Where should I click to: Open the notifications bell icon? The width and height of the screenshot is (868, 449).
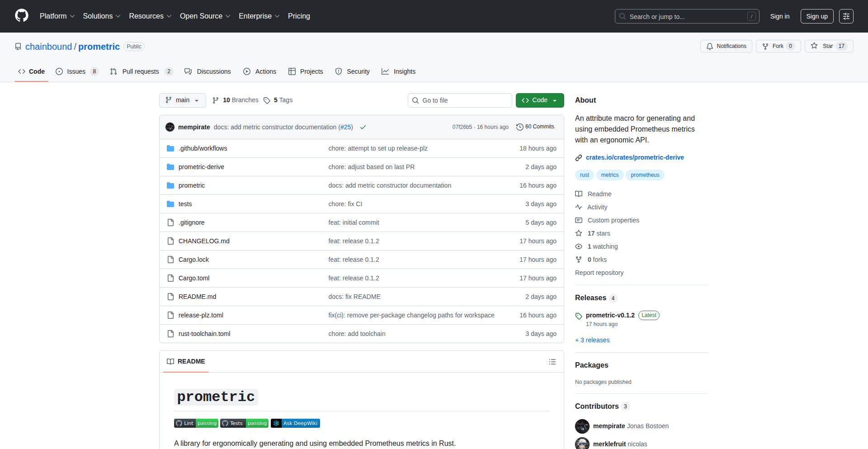point(710,46)
